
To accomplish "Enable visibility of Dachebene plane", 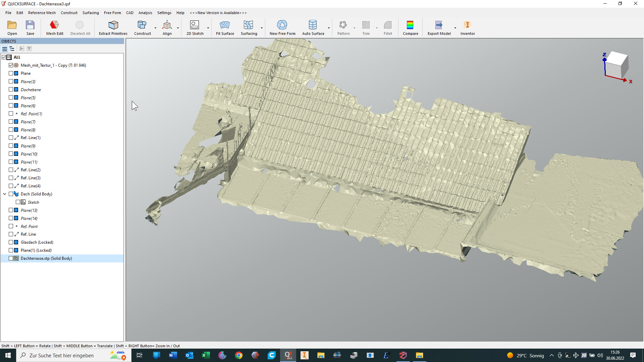I will click(11, 89).
